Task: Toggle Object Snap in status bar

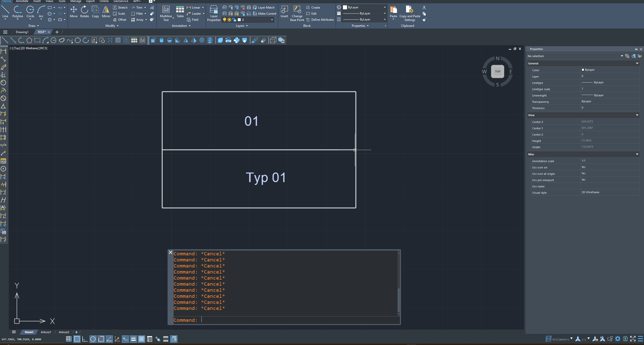Action: [101, 339]
